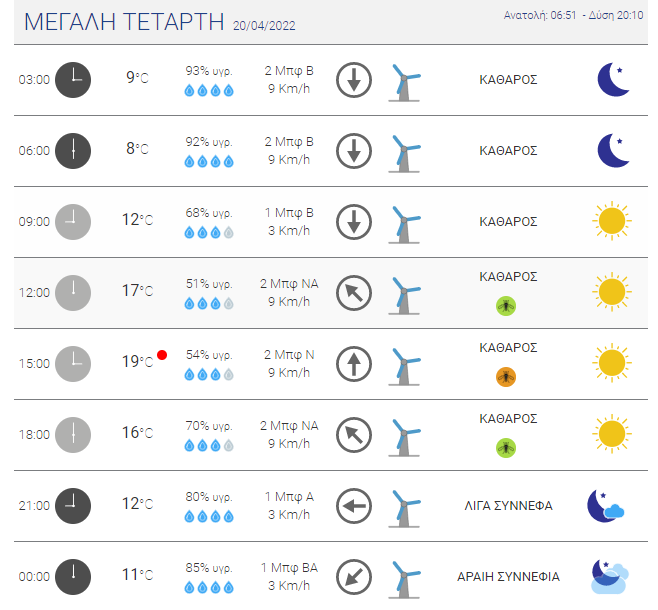
Task: Click the red dot beside 19°C
Action: click(162, 355)
